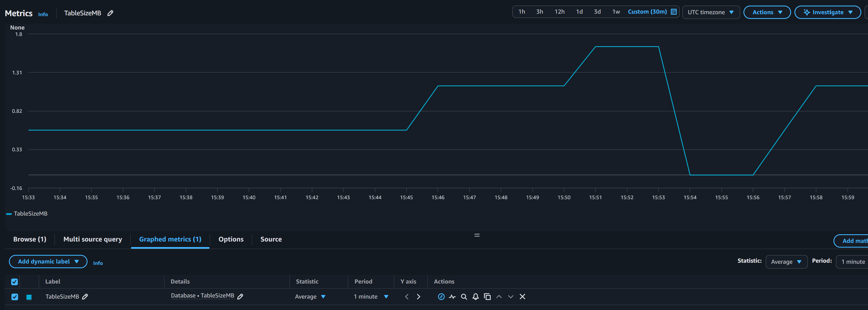The width and height of the screenshot is (868, 310).
Task: Click the magnifier search icon in Actions
Action: coord(464,297)
